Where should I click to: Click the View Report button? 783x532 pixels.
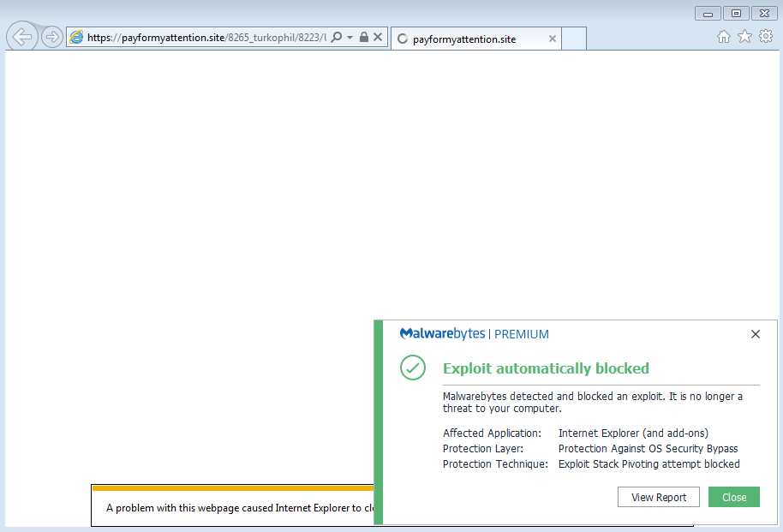[659, 497]
